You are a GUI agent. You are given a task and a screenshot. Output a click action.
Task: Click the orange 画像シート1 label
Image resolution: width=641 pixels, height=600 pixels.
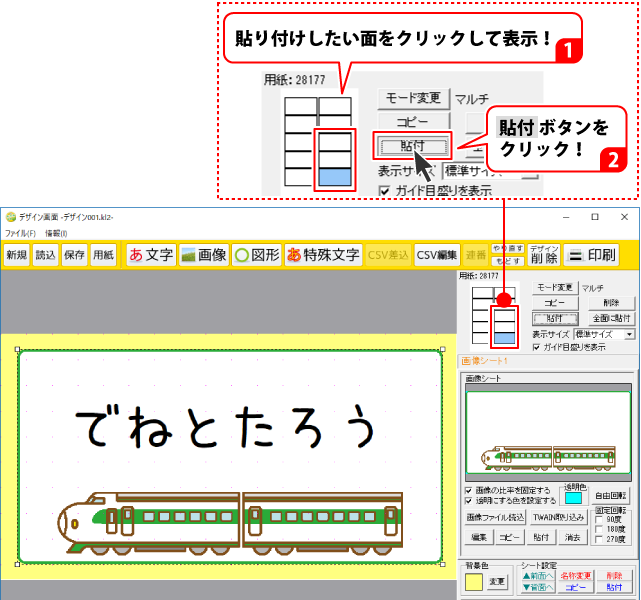coord(484,361)
